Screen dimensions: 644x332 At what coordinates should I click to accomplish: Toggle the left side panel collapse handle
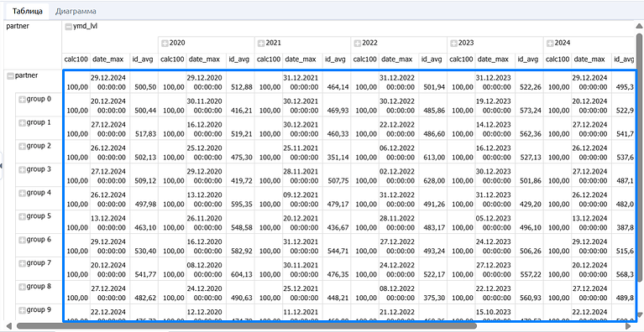click(1, 166)
